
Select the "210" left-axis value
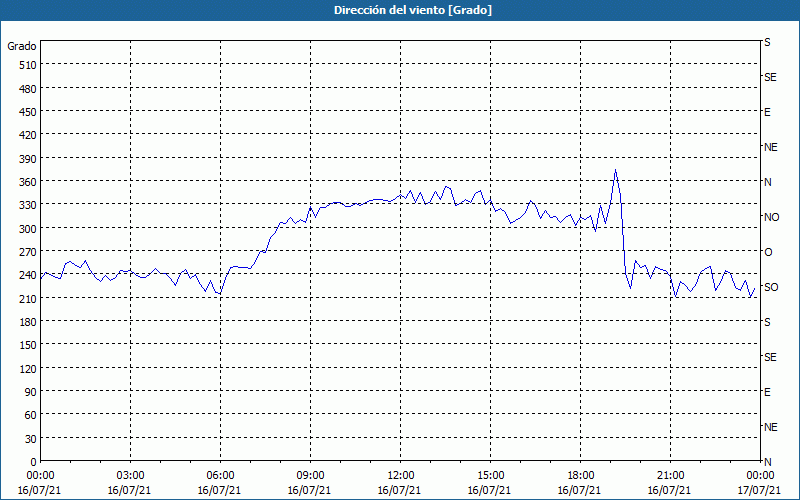coord(28,298)
